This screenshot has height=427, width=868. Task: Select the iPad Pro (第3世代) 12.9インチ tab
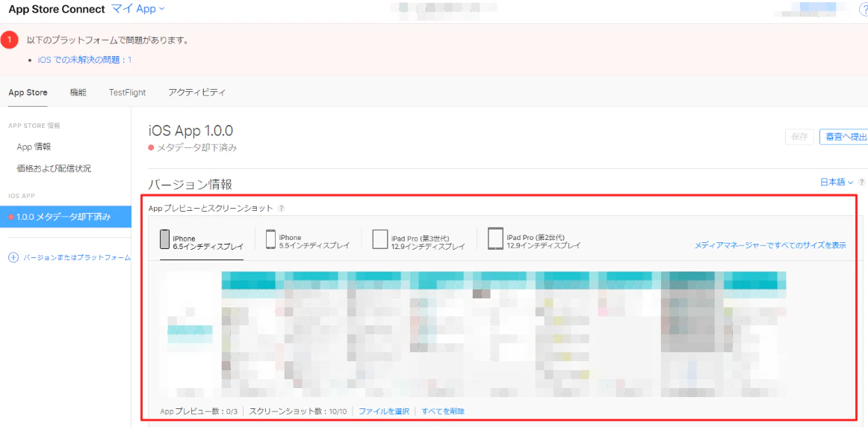pyautogui.click(x=419, y=239)
